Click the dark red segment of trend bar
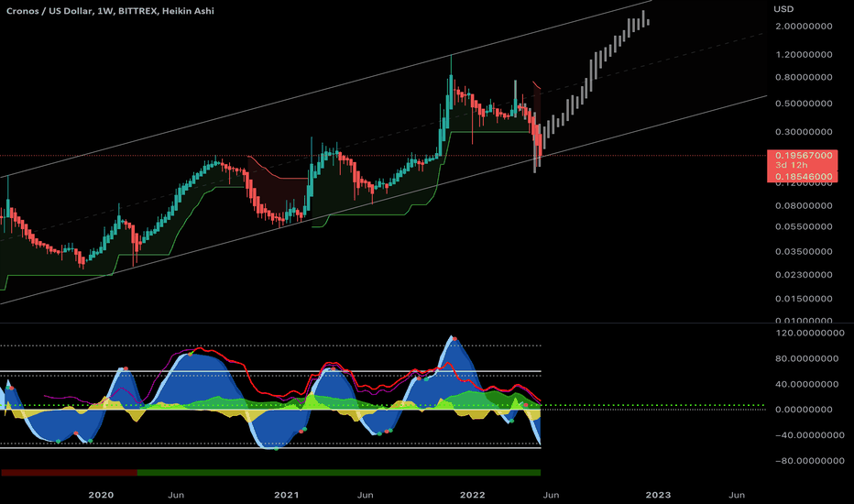The height and width of the screenshot is (504, 854). point(69,473)
